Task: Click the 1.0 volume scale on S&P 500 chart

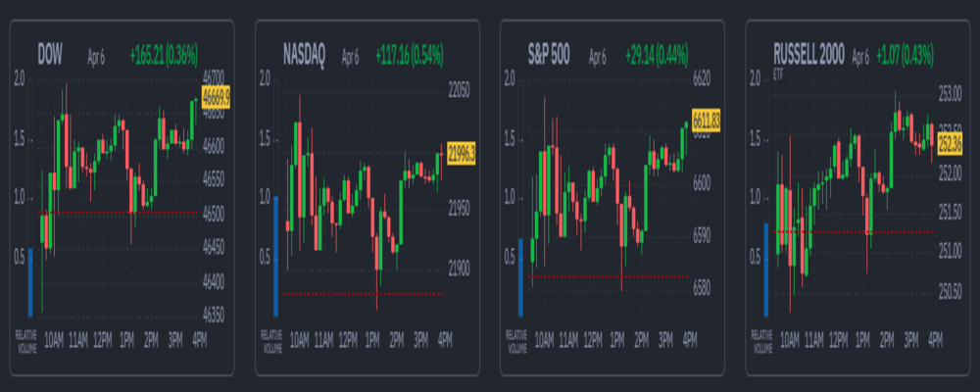Action: click(x=510, y=198)
